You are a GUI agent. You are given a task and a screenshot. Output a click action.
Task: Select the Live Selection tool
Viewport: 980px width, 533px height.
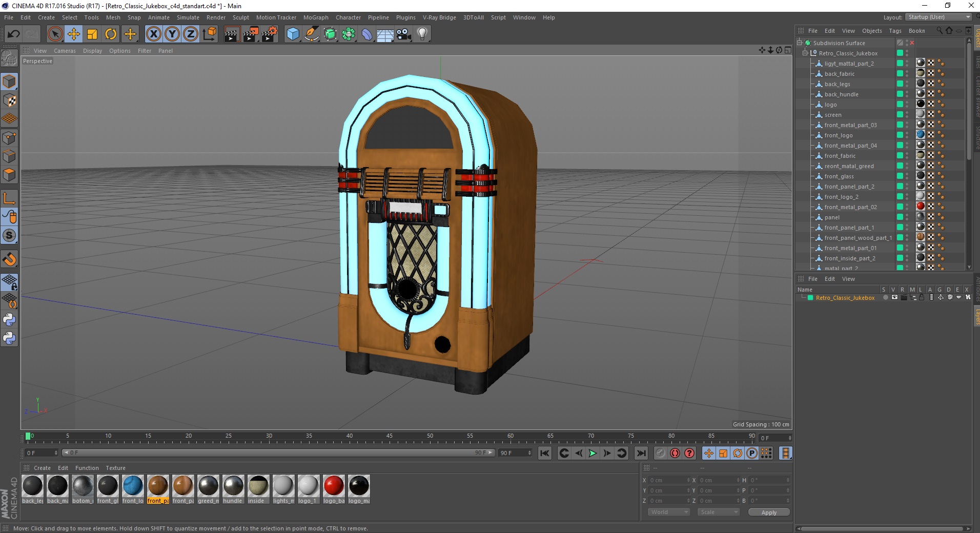click(55, 34)
